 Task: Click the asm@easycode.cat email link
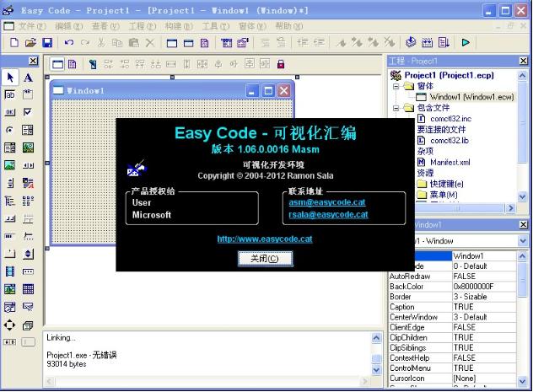pos(327,202)
